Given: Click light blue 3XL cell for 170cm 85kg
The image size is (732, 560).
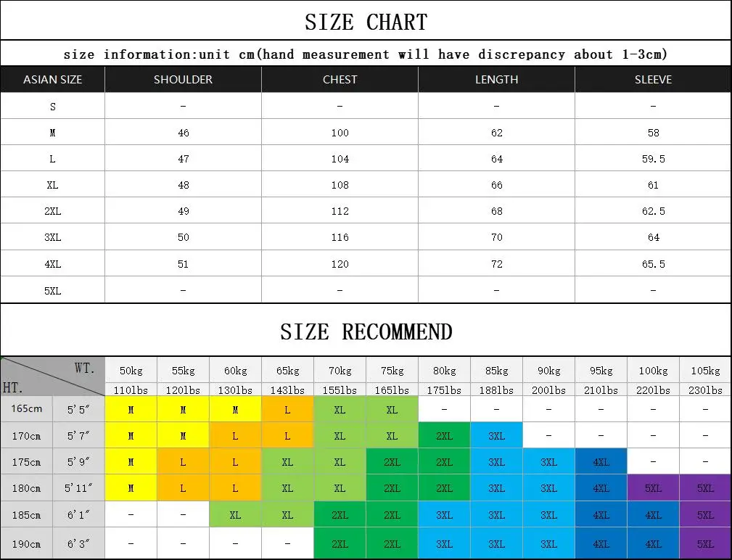Looking at the screenshot, I should (496, 436).
